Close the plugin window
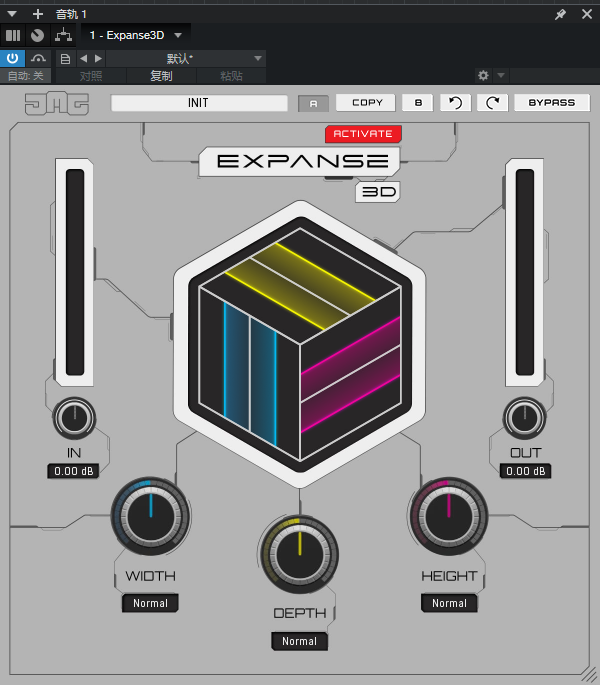Screen dimensions: 600x685 coord(587,14)
